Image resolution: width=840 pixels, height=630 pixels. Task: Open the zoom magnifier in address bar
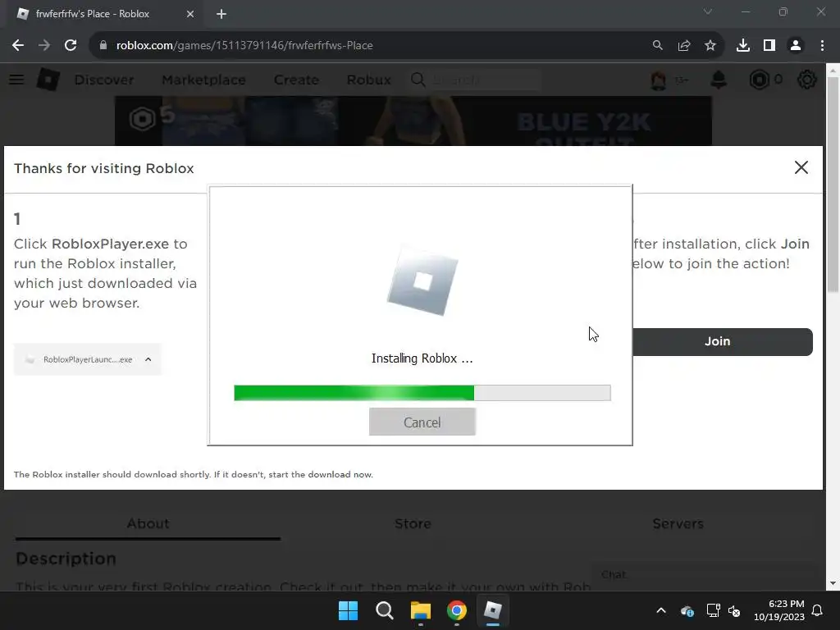(657, 46)
